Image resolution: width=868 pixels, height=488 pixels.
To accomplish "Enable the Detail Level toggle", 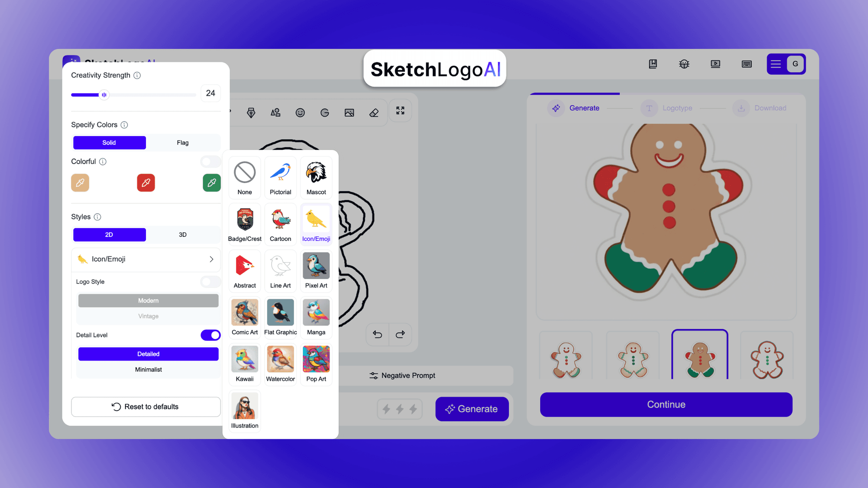I will (210, 335).
